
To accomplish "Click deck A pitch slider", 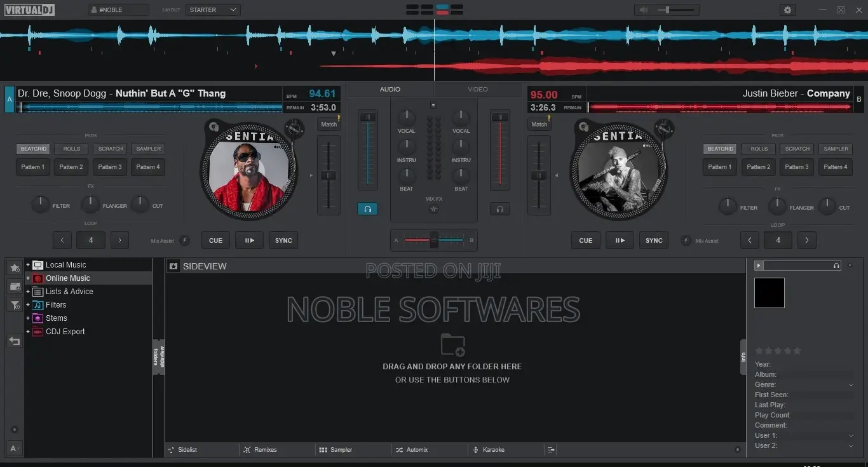I will click(x=329, y=175).
